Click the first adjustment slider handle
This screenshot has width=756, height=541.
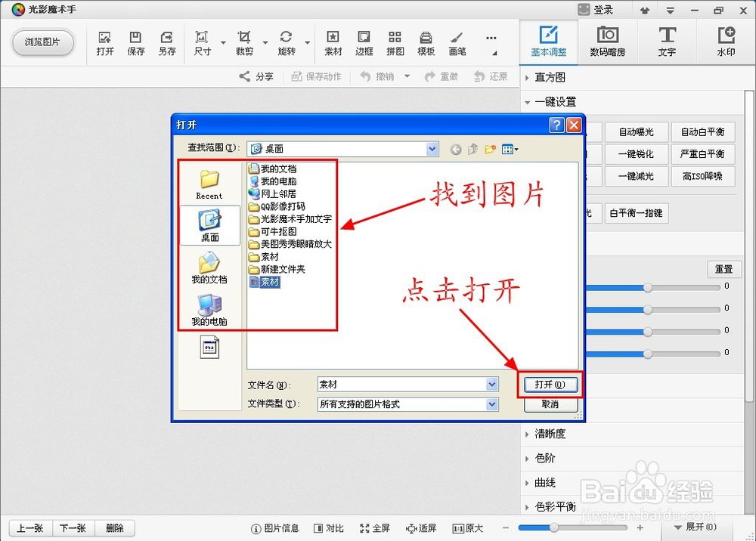tap(648, 288)
